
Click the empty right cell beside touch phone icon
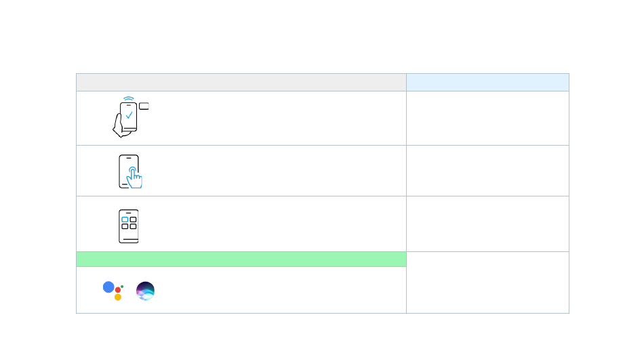(x=487, y=171)
